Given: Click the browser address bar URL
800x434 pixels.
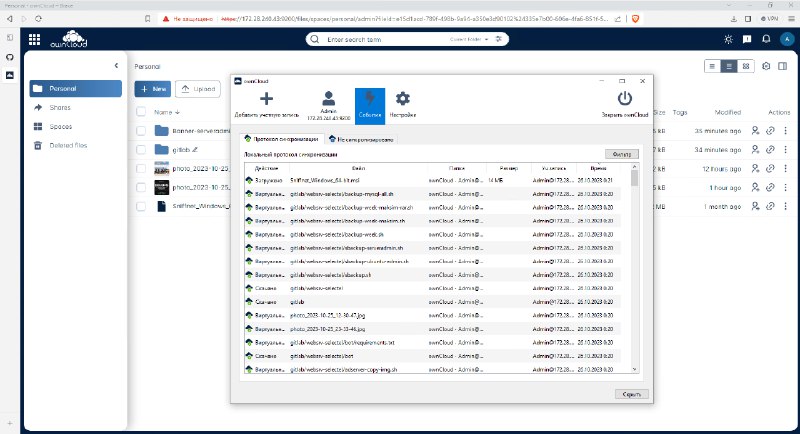Looking at the screenshot, I should (x=414, y=19).
